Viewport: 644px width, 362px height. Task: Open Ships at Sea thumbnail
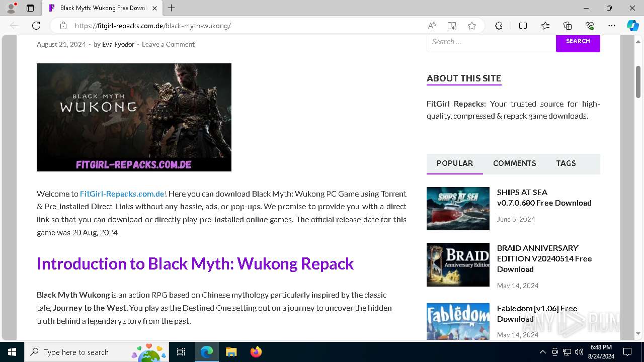[458, 209]
